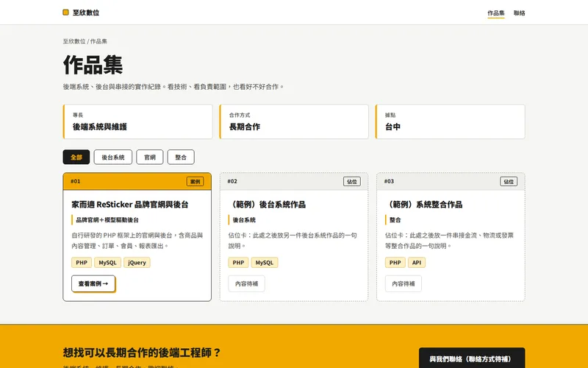Filter by 整合 category
The height and width of the screenshot is (368, 588).
click(181, 157)
